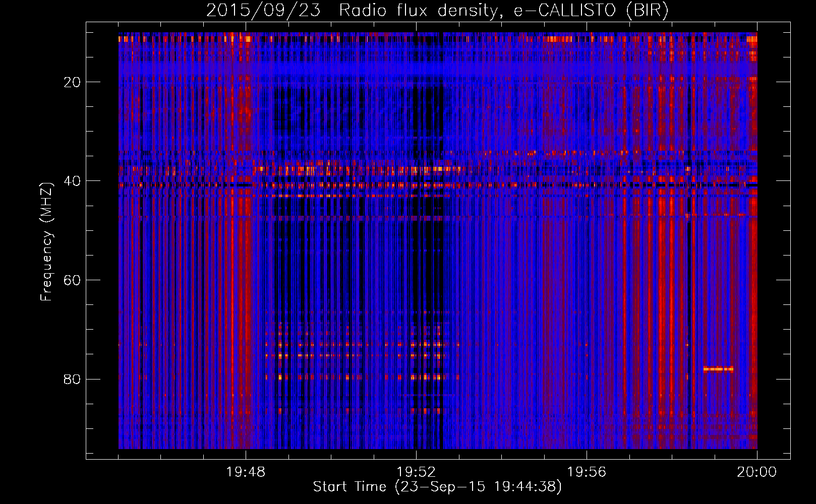Click the '20:00' time tick label
The width and height of the screenshot is (816, 504).
[757, 472]
